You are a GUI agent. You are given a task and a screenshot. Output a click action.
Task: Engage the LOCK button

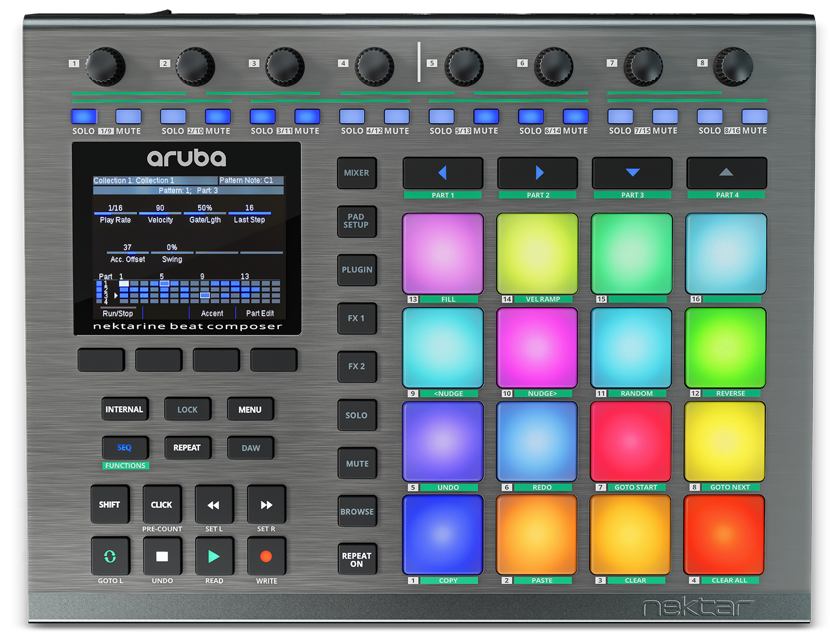[x=188, y=409]
